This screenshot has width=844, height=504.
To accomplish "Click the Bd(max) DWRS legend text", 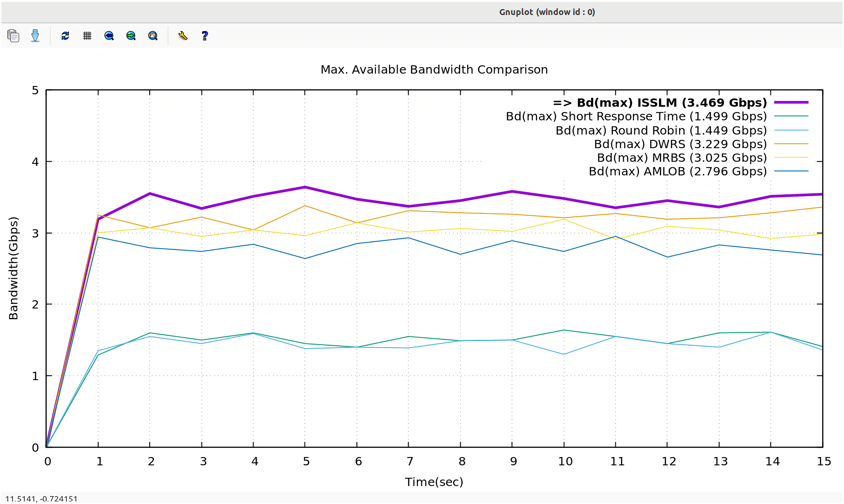I will coord(680,144).
